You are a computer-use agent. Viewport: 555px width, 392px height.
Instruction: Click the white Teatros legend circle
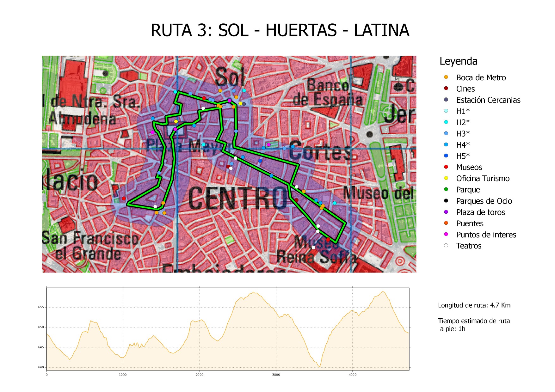(x=446, y=245)
